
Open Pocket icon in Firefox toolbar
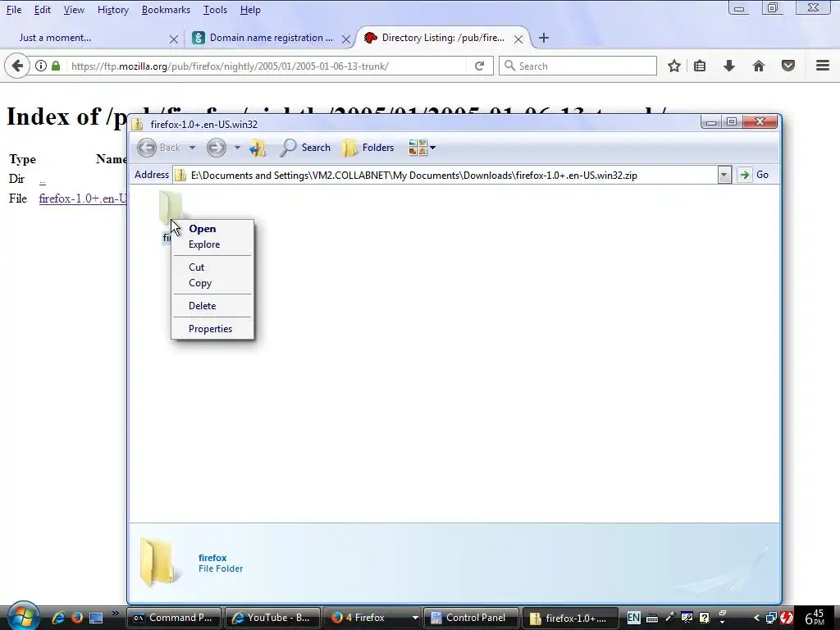(x=788, y=66)
